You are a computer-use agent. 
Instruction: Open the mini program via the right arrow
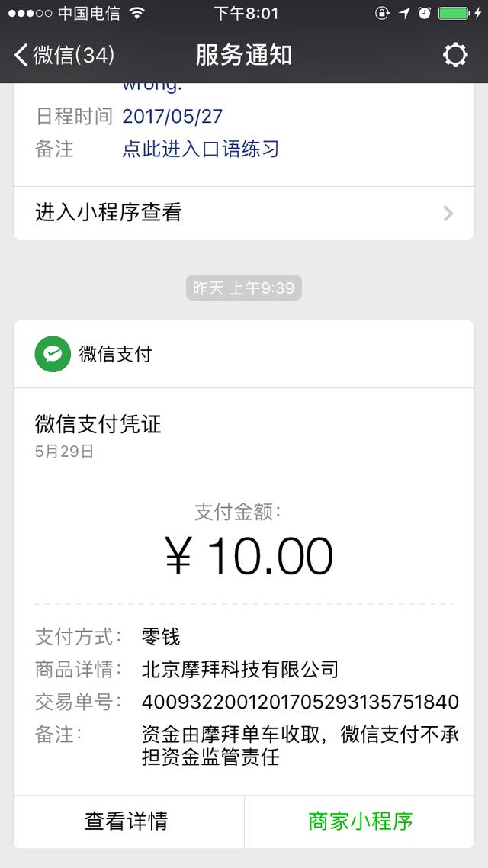tap(448, 213)
